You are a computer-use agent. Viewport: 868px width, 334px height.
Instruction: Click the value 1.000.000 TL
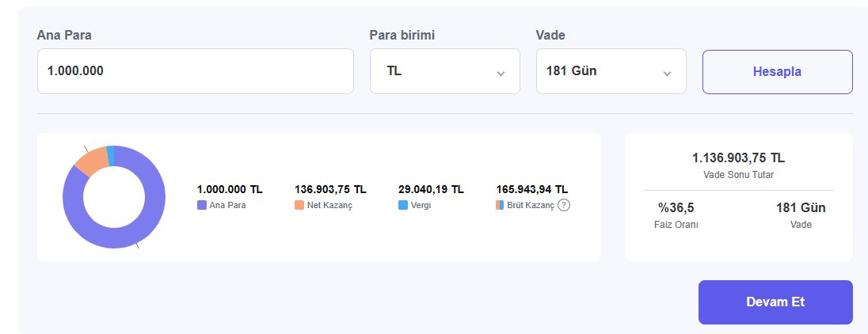pyautogui.click(x=230, y=190)
